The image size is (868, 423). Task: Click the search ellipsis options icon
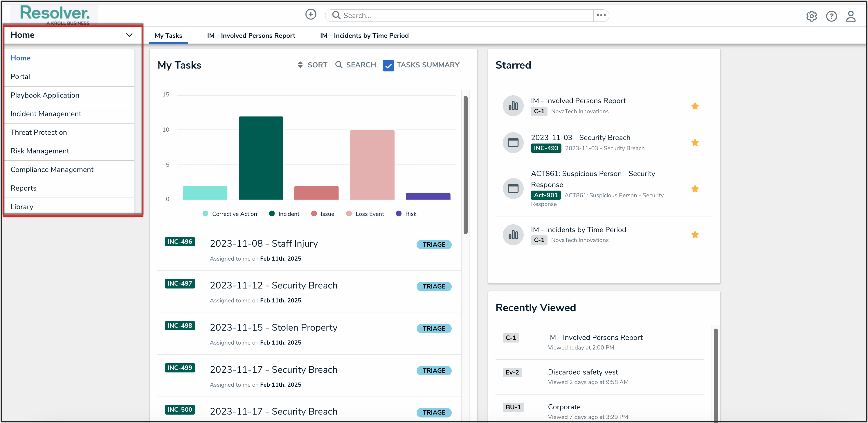pos(601,15)
